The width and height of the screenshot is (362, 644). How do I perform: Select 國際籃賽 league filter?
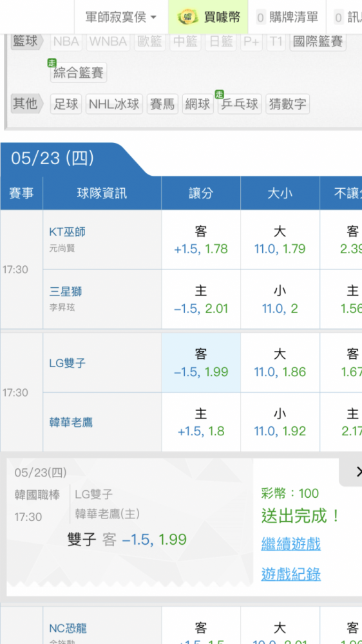click(x=318, y=41)
